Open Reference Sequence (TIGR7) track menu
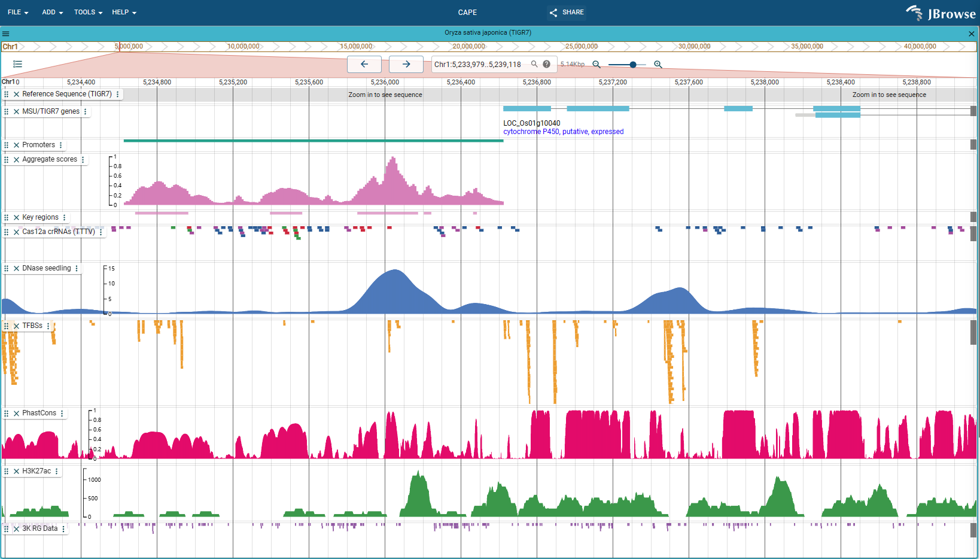This screenshot has width=980, height=559. click(118, 95)
